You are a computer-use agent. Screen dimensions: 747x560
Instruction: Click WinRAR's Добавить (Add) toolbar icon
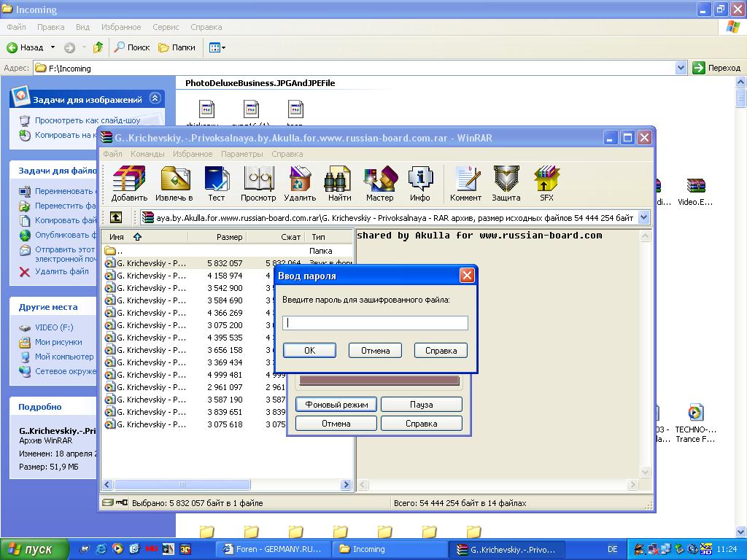point(129,183)
